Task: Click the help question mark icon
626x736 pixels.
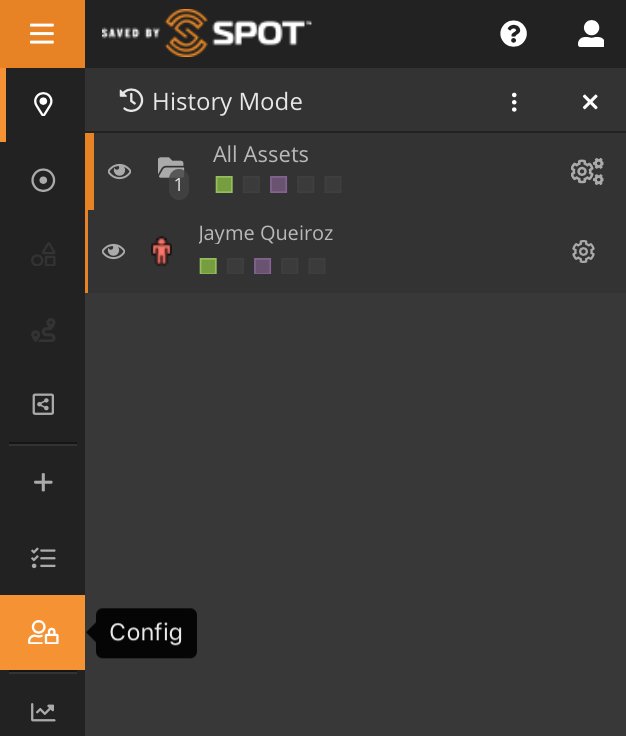Action: [513, 34]
